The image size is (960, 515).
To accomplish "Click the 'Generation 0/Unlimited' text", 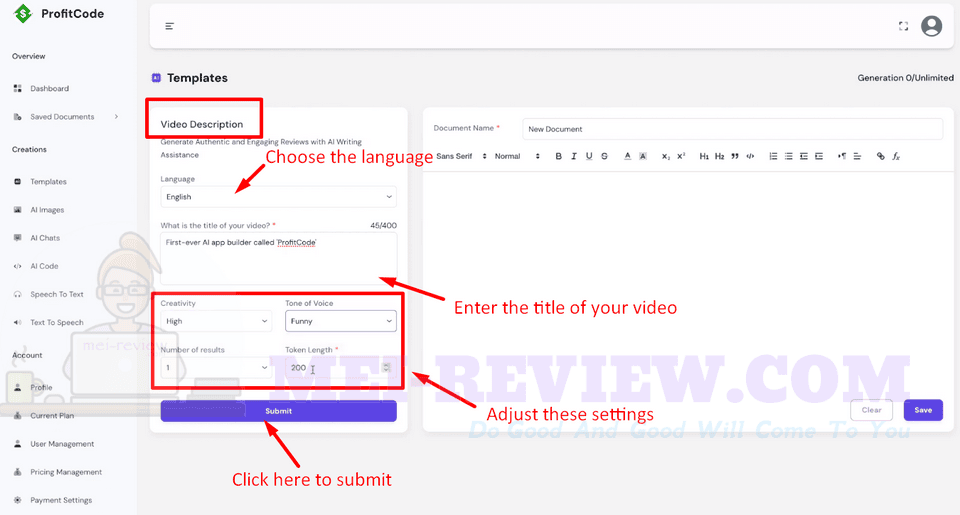I will pos(905,78).
